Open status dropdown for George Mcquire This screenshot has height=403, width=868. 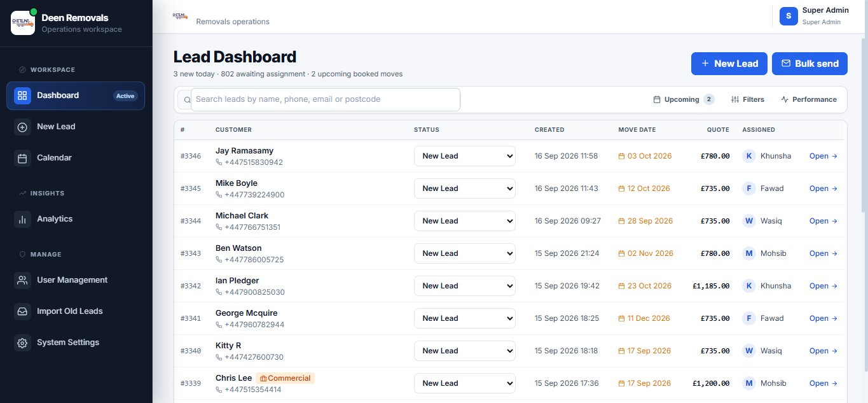tap(464, 318)
